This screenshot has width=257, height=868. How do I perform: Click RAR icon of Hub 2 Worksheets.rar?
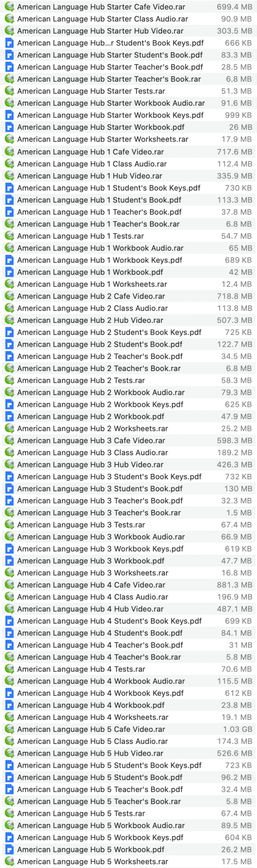[9, 428]
